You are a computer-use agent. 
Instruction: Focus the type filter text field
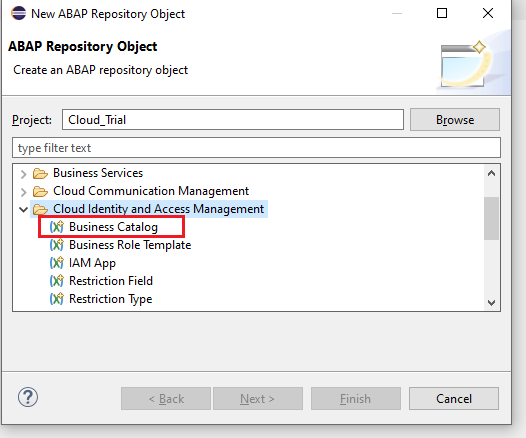tap(256, 148)
